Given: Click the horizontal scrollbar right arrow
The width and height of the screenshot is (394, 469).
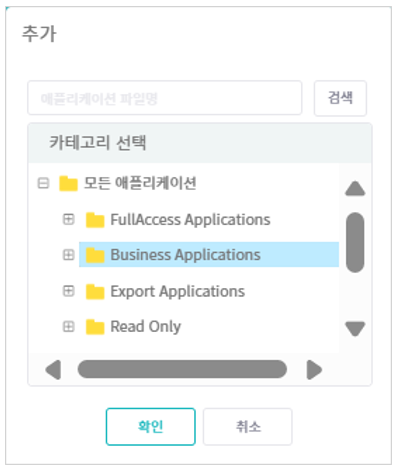Looking at the screenshot, I should point(314,369).
